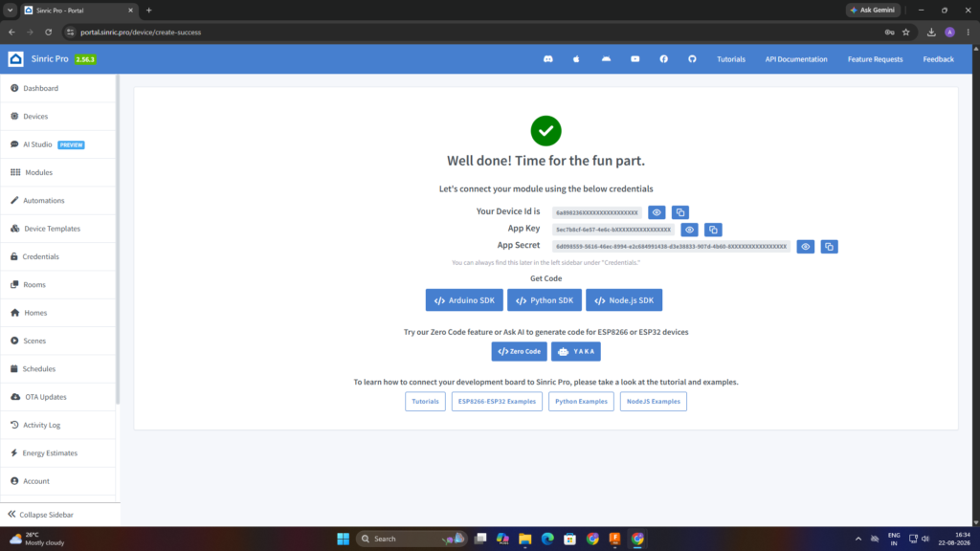Open Microsoft Edge from taskbar
Image resolution: width=980 pixels, height=551 pixels.
point(547,539)
